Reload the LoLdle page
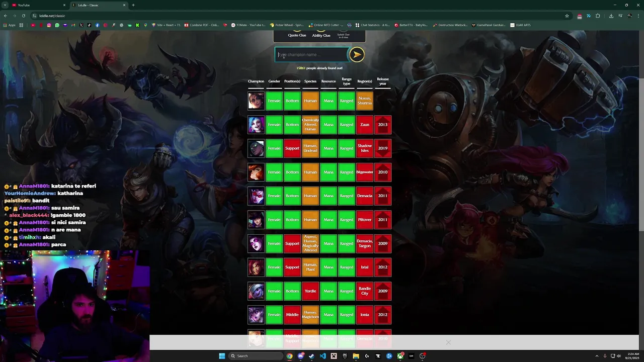Screen dimensions: 644x362 pyautogui.click(x=23, y=16)
